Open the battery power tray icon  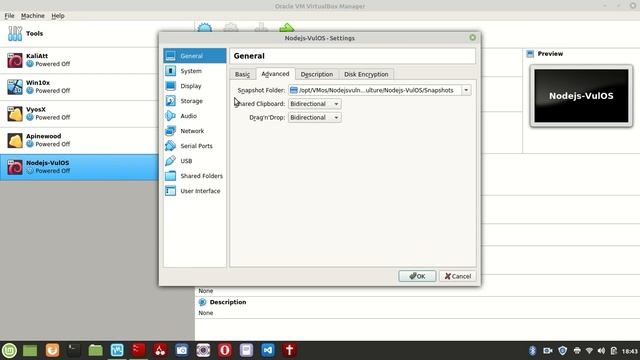613,351
